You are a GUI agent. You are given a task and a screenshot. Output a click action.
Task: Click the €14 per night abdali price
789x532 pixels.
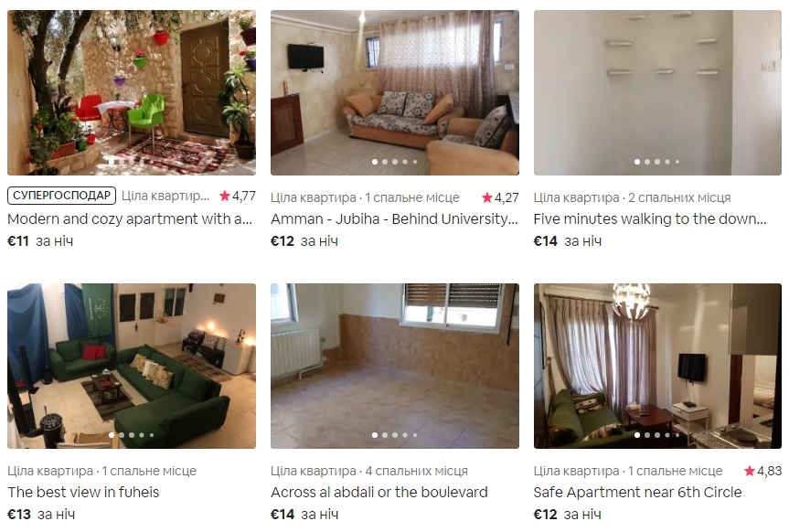[x=304, y=515]
